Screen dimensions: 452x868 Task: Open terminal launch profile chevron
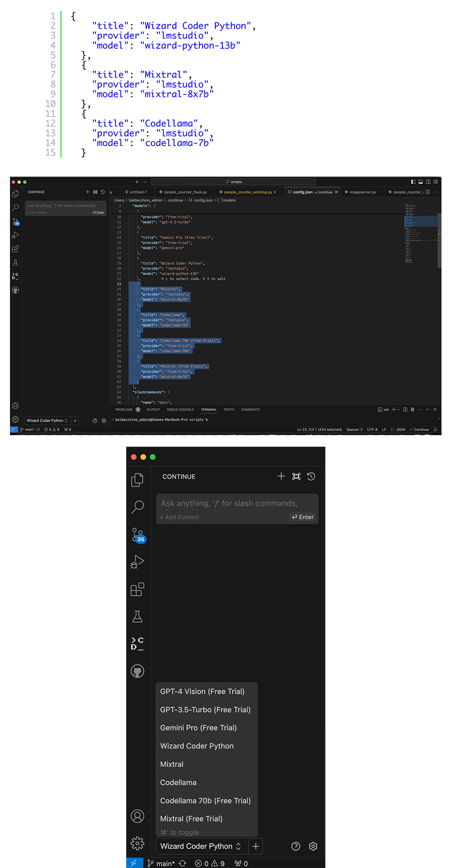(398, 410)
